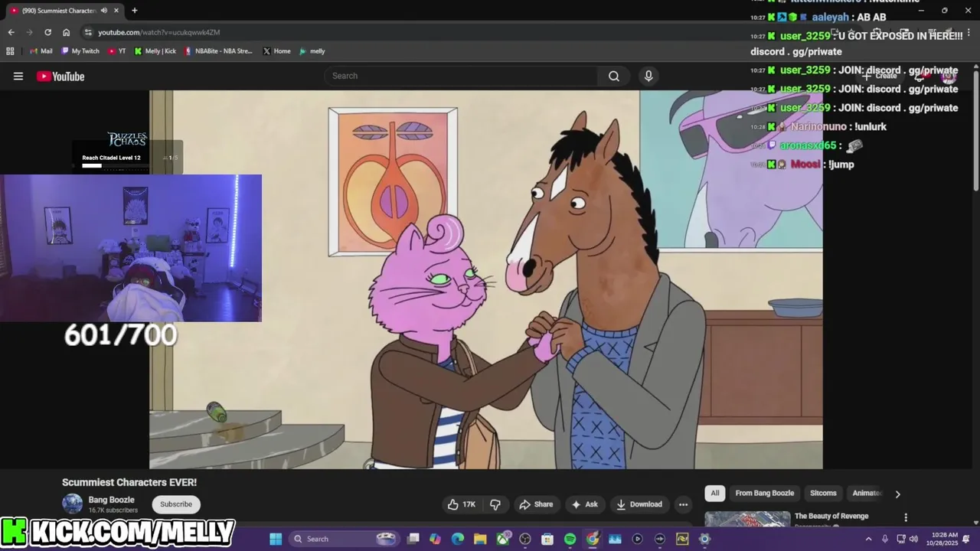Image resolution: width=980 pixels, height=551 pixels.
Task: Show next filter chips arrow
Action: (x=897, y=494)
